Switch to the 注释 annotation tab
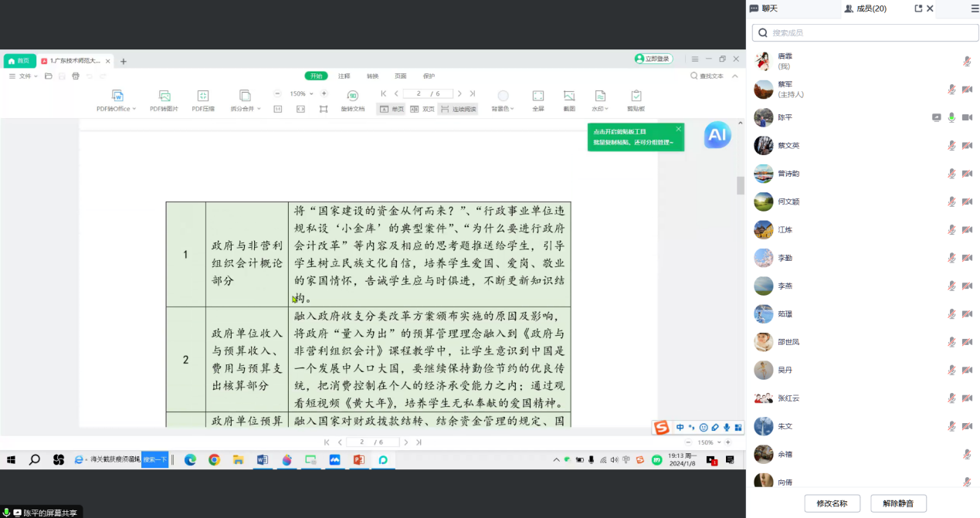This screenshot has height=518, width=980. pyautogui.click(x=344, y=76)
